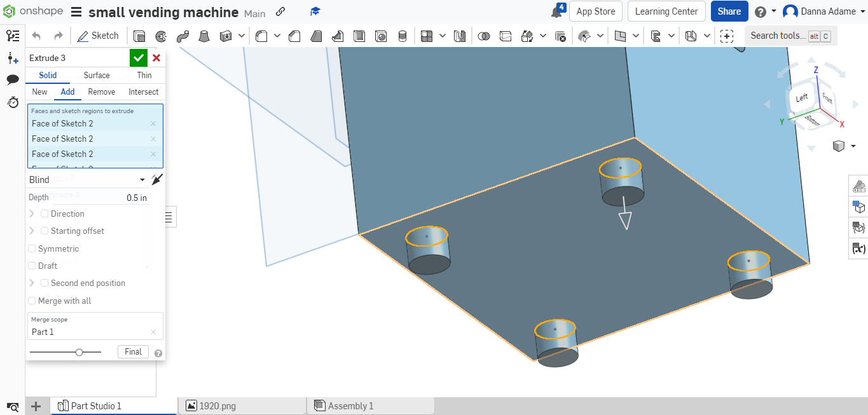This screenshot has height=415, width=868.
Task: Switch to the Surface tab in Extrude
Action: coord(96,75)
